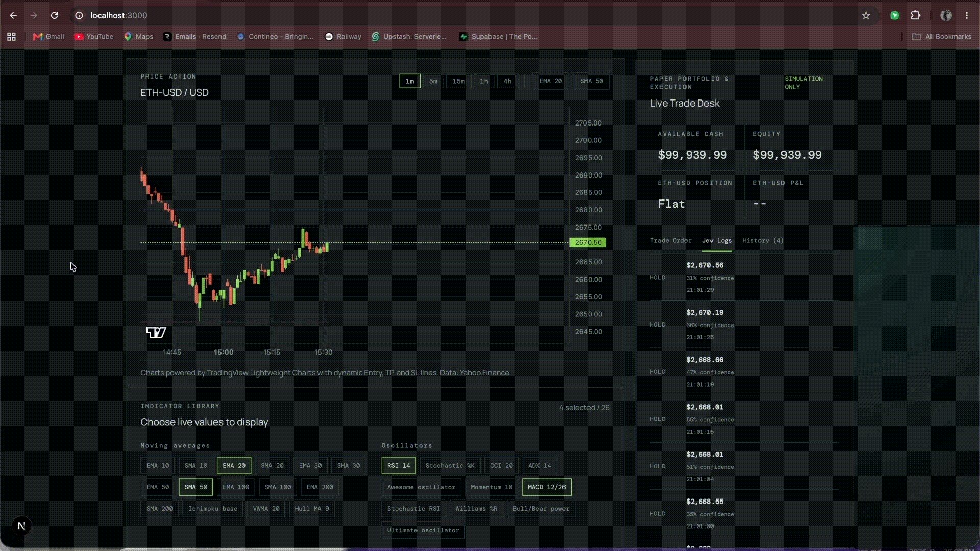
Task: Click the TradingView logo on chart
Action: [x=156, y=333]
